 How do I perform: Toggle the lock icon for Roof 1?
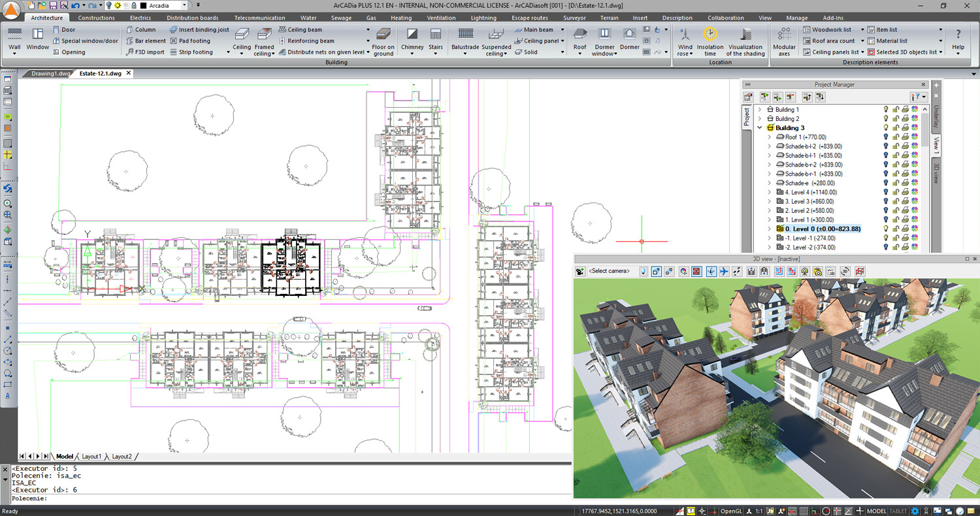(896, 137)
